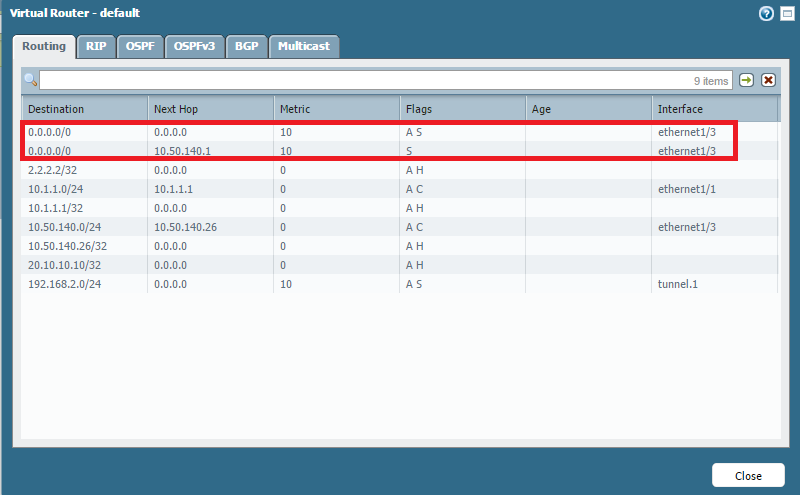Click the maximize dialog icon in title bar
The width and height of the screenshot is (800, 495).
click(x=785, y=13)
